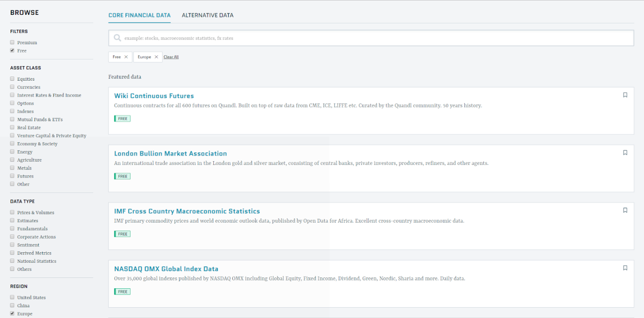Select the Options asset class checkbox
The width and height of the screenshot is (644, 318).
pos(13,103)
